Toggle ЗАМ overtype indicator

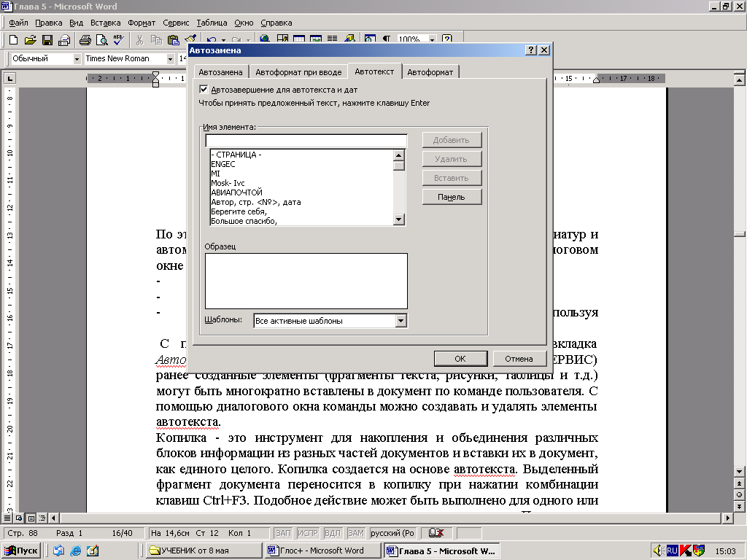(356, 533)
